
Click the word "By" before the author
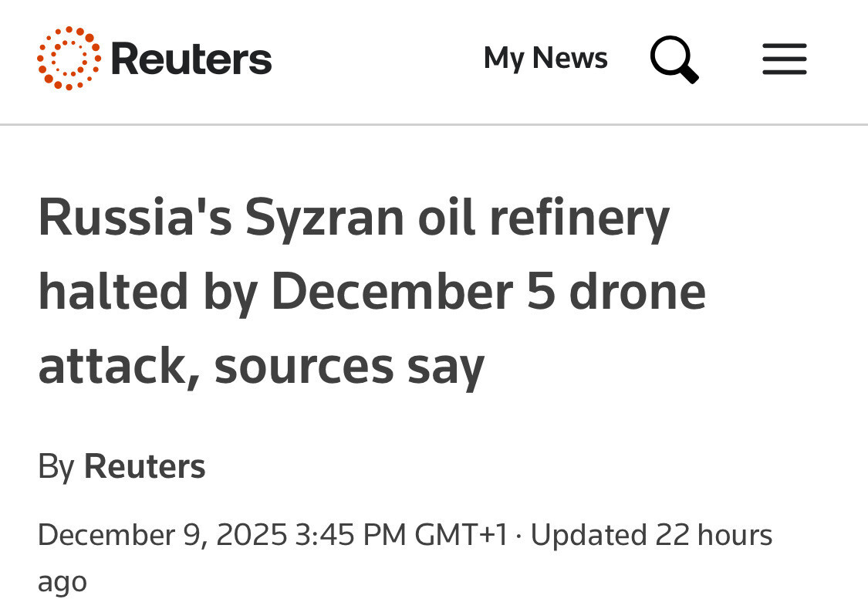[x=56, y=466]
